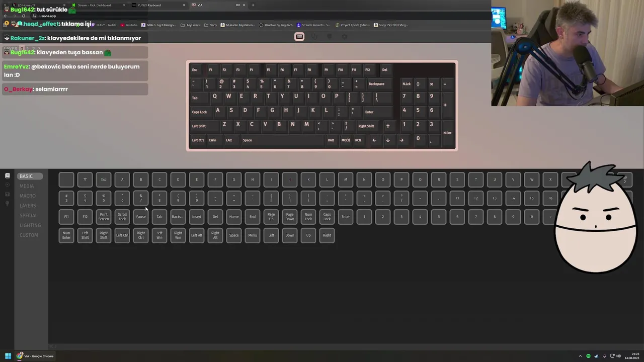The width and height of the screenshot is (644, 362).
Task: Choose the Print Screen keycode
Action: pyautogui.click(x=104, y=217)
